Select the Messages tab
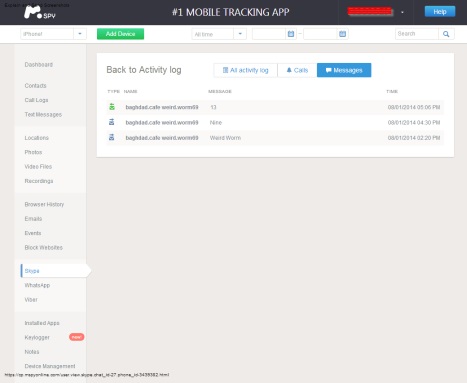 click(x=344, y=70)
